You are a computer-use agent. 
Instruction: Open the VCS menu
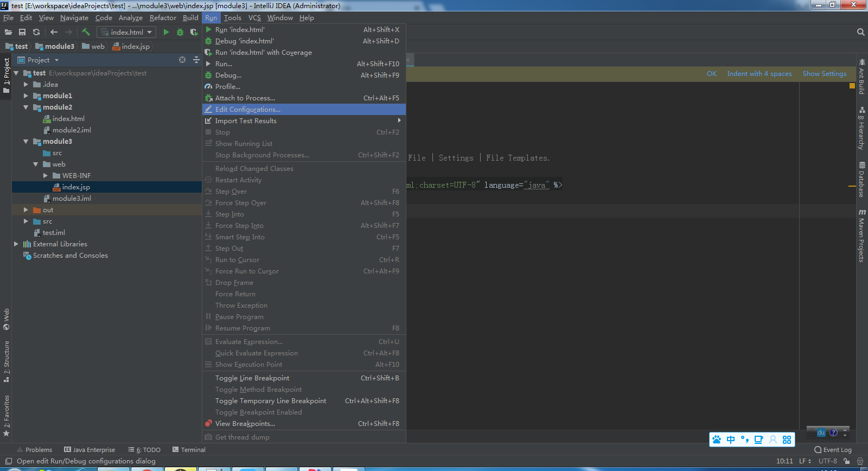click(x=254, y=18)
